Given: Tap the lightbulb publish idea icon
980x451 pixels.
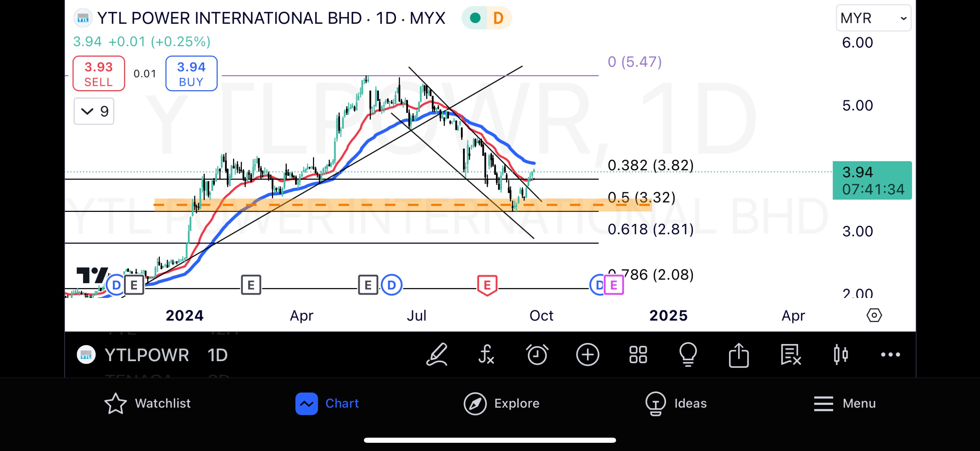Looking at the screenshot, I should tap(688, 354).
